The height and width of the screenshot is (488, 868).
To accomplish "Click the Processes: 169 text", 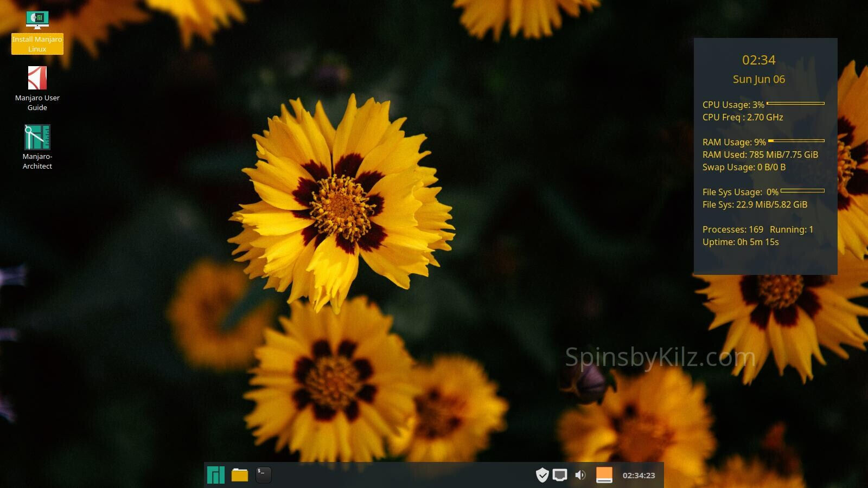I will click(x=732, y=229).
